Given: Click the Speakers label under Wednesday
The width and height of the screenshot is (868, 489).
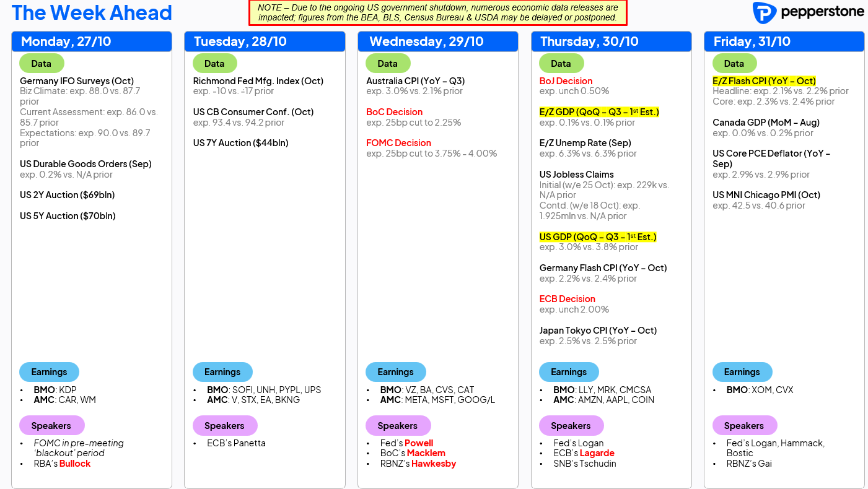Looking at the screenshot, I should pos(398,426).
